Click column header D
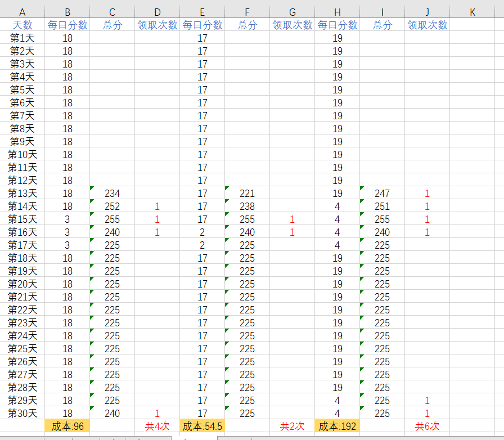Viewport: 504px width, 440px height. pos(157,12)
